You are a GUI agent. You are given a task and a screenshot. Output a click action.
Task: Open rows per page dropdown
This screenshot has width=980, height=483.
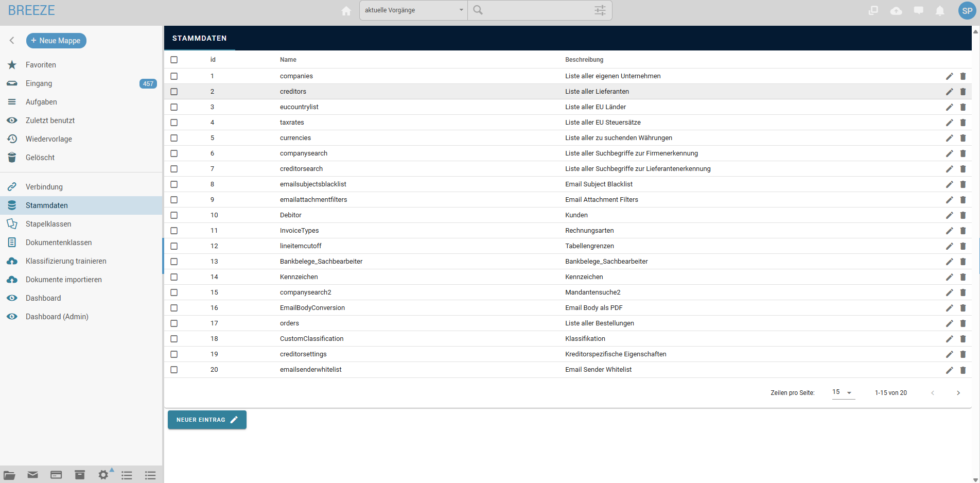(843, 392)
